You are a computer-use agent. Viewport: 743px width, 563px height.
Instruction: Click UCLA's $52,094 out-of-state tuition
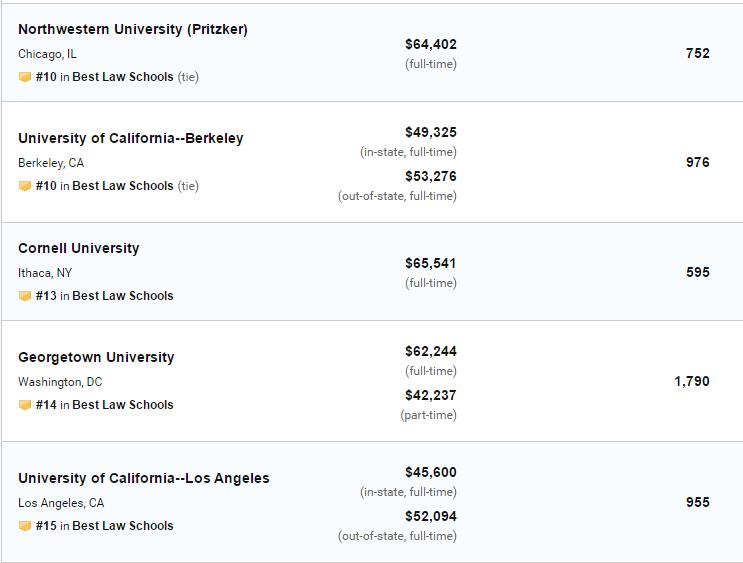tap(430, 516)
